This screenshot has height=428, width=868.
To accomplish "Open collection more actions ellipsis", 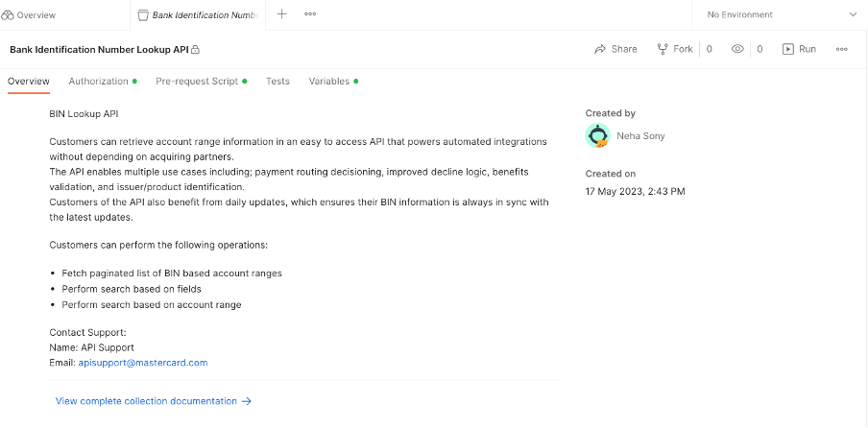I will (841, 49).
